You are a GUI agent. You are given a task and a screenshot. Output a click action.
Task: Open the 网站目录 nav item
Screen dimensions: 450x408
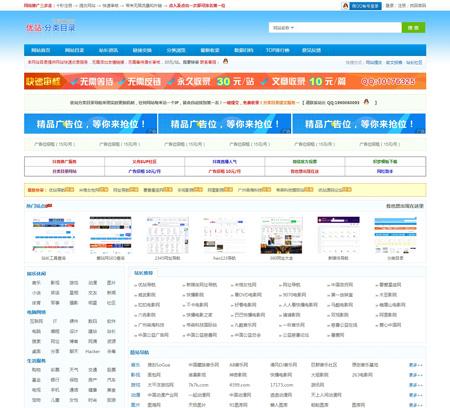(74, 50)
